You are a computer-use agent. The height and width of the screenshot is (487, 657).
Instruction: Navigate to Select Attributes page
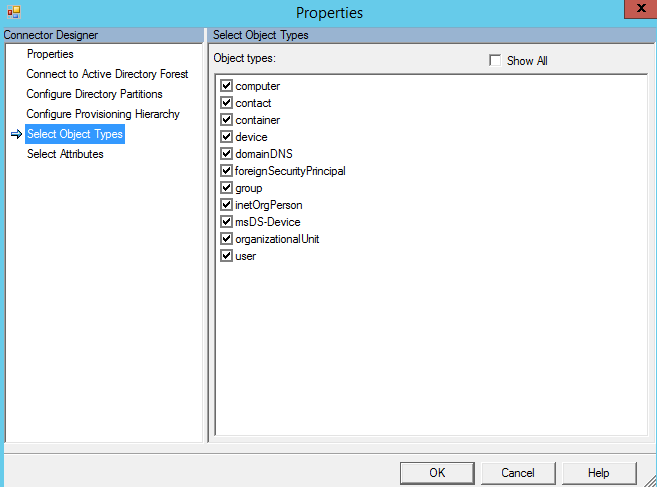tap(65, 154)
